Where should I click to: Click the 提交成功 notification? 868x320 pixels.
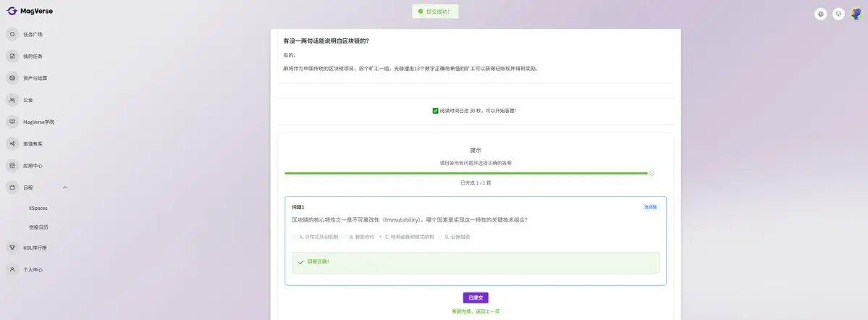pos(435,11)
